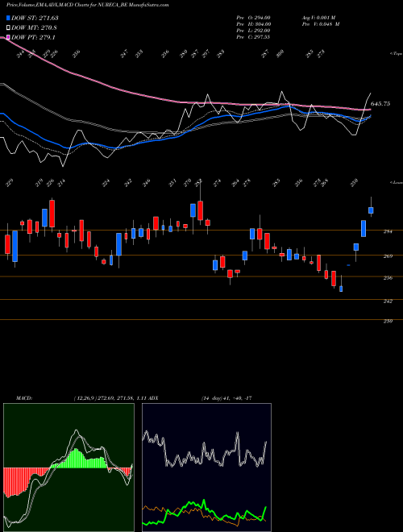Click the 'DOW PT: 279.1' label
Viewport: 403px width, 532px height.
point(33,37)
